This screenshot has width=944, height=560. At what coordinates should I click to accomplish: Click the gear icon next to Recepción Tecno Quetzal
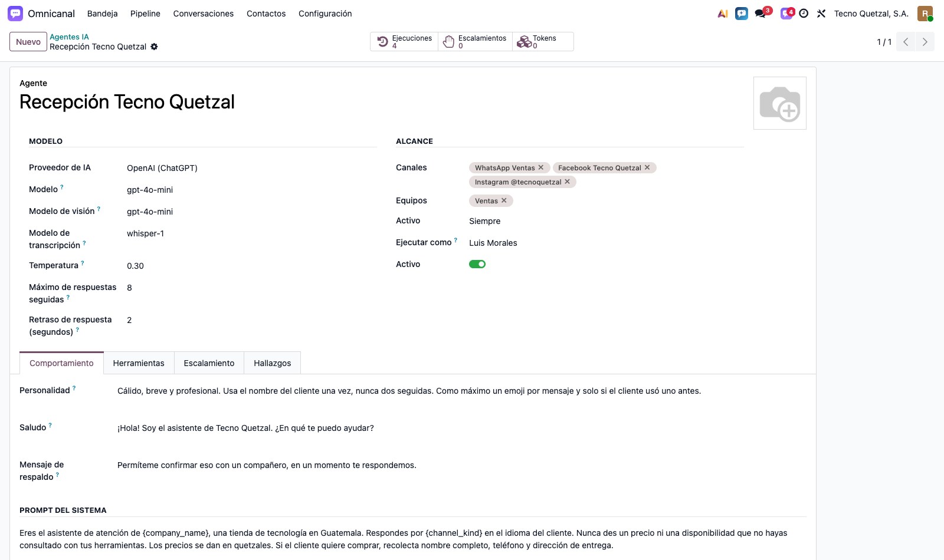154,47
